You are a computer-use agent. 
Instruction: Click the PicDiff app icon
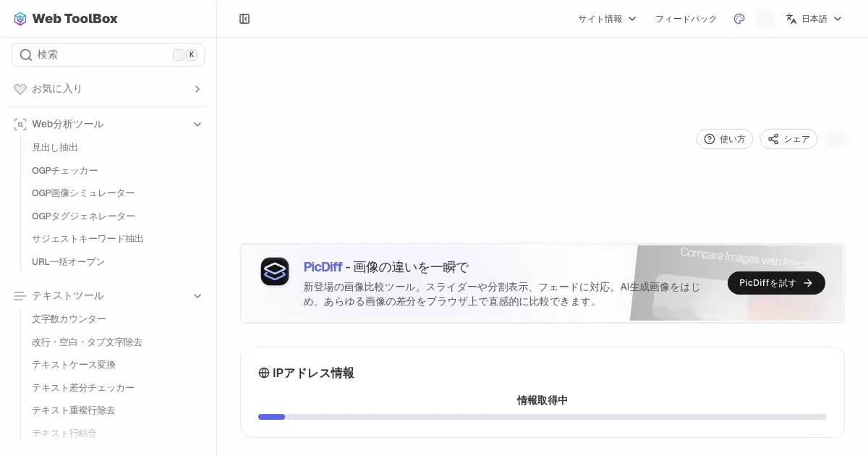coord(275,271)
